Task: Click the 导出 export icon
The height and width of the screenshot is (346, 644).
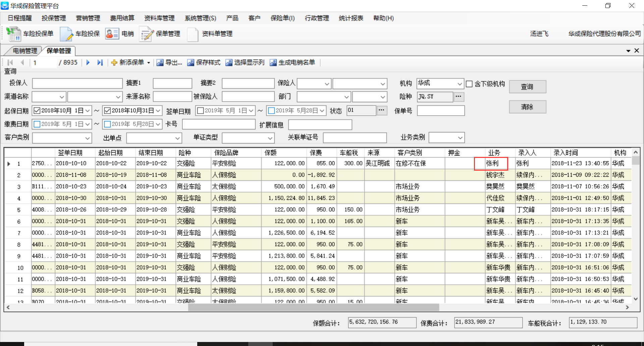Action: [x=160, y=63]
